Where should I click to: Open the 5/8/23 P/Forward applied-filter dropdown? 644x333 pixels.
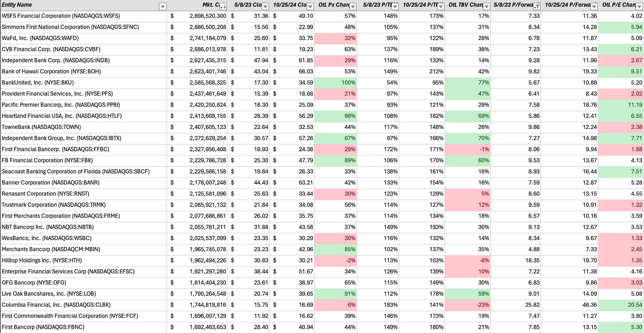tap(537, 6)
